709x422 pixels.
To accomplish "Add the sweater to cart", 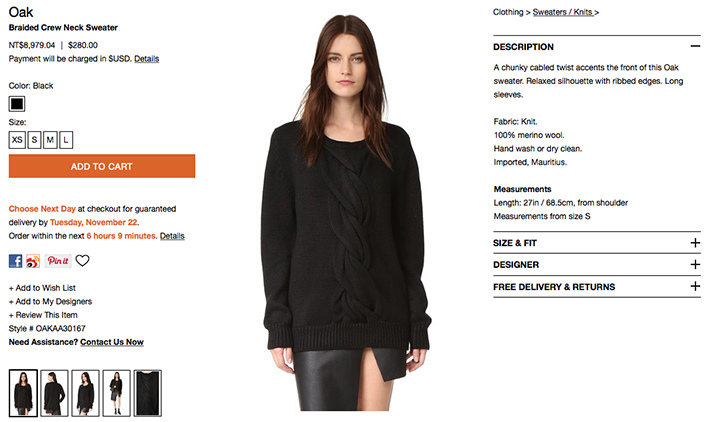I will pos(102,166).
